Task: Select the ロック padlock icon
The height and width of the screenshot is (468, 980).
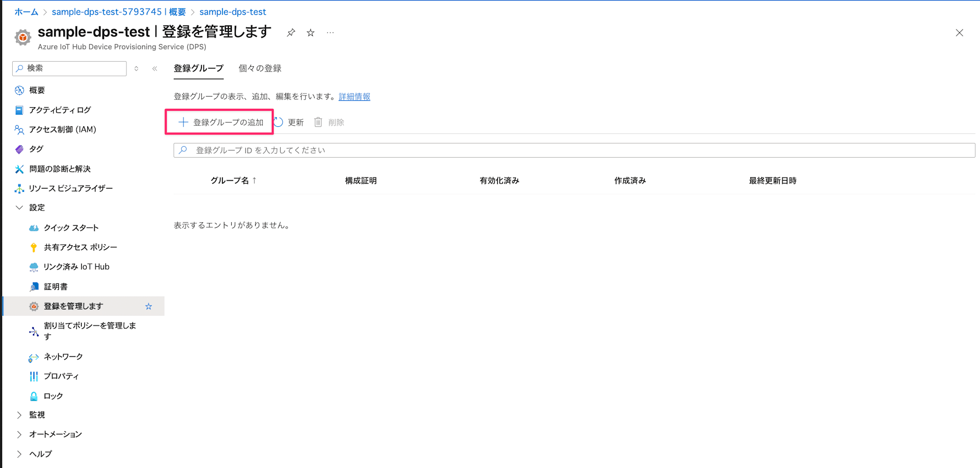Action: coord(34,396)
